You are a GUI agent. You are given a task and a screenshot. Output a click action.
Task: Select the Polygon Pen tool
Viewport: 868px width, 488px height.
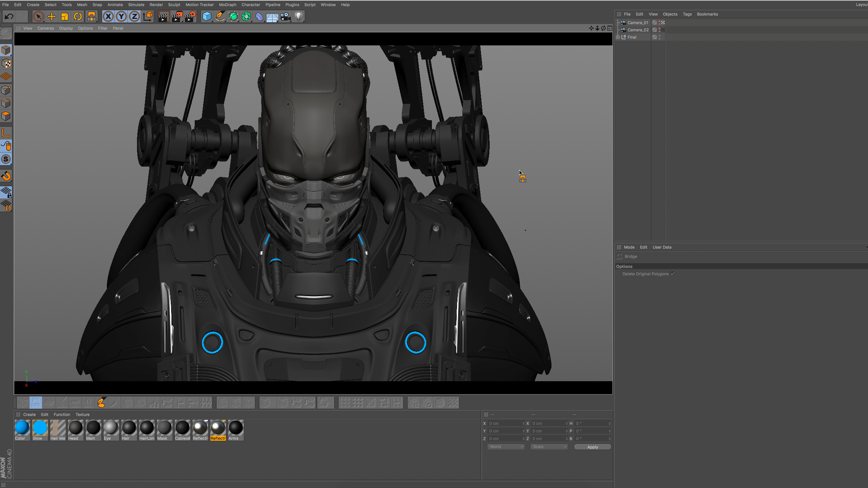(101, 402)
